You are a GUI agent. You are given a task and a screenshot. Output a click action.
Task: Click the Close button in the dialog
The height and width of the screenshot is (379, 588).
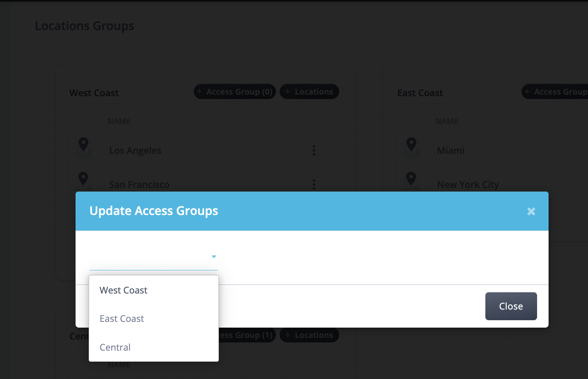pyautogui.click(x=511, y=306)
